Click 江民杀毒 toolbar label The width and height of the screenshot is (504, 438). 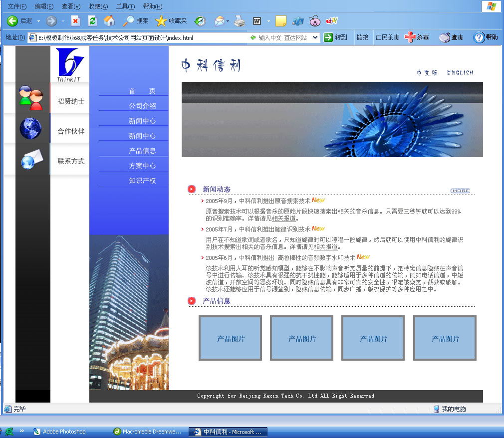click(x=387, y=37)
